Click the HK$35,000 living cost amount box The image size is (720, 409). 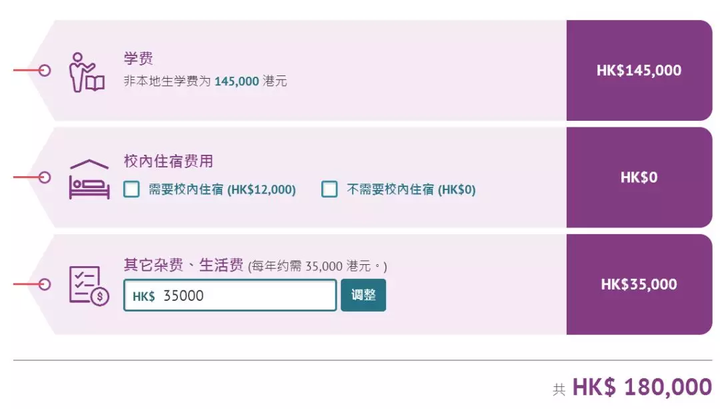point(639,284)
